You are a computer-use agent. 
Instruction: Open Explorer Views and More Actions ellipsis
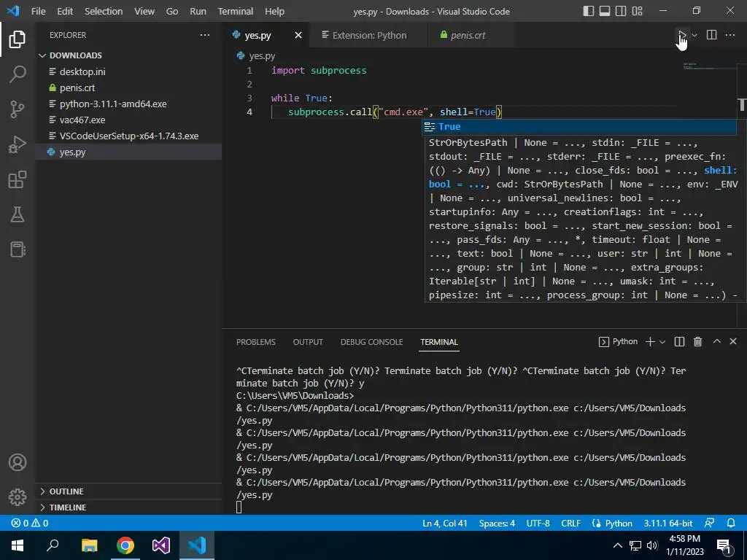click(205, 35)
